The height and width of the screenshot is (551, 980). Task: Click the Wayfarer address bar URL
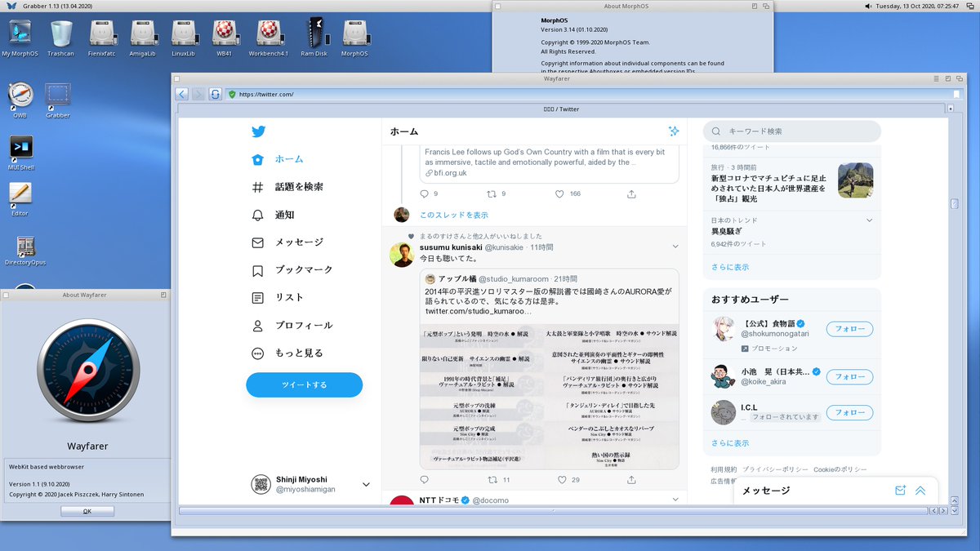pos(266,95)
